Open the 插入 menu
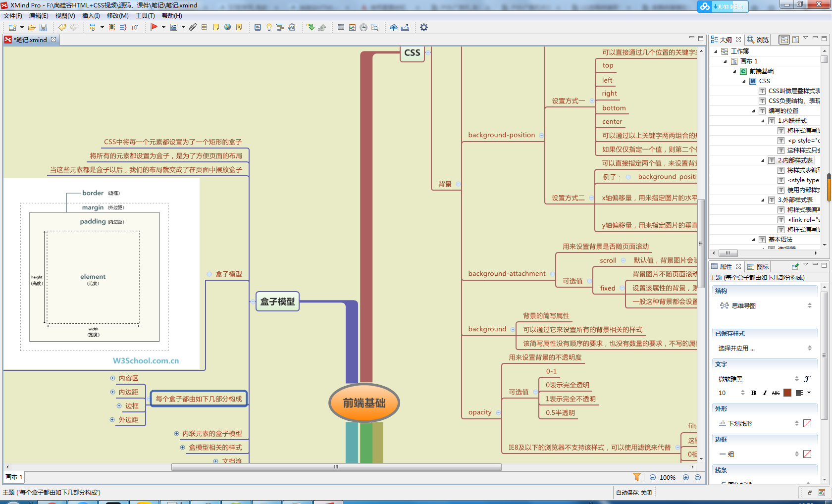This screenshot has height=504, width=832. [91, 16]
